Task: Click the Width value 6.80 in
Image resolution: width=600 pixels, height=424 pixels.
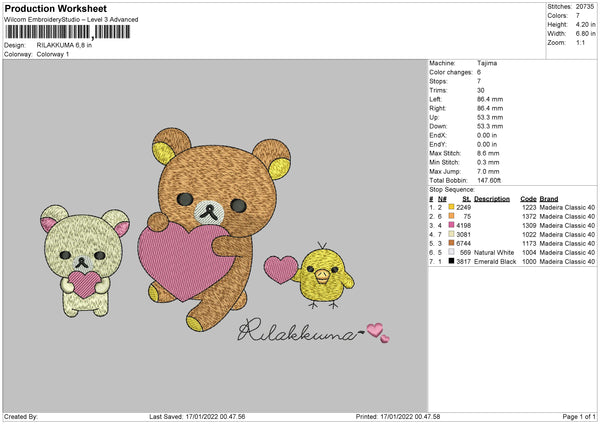Action: point(585,34)
